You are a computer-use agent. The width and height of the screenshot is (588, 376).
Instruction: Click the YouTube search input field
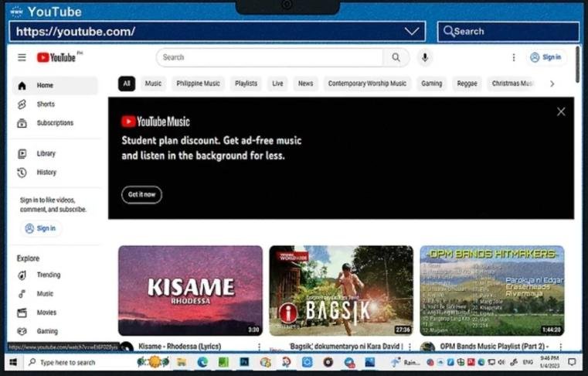[270, 57]
